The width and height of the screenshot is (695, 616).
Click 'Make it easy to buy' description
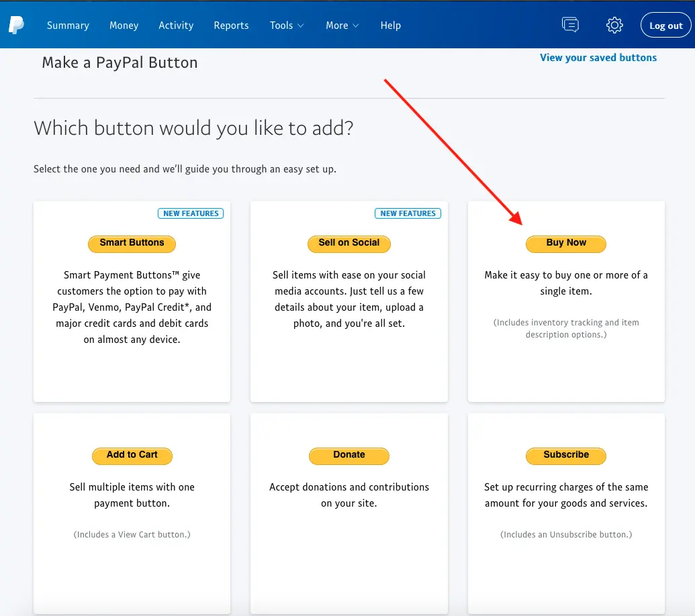[x=565, y=283]
